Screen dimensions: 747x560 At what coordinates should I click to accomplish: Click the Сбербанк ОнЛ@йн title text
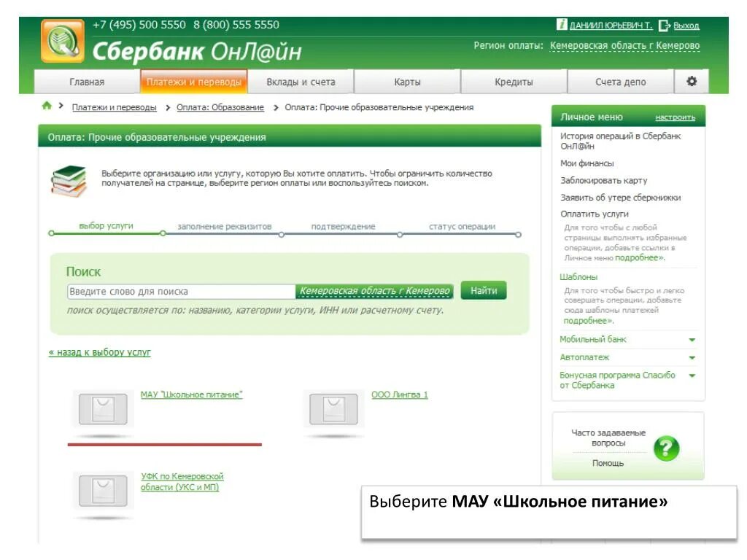point(197,52)
